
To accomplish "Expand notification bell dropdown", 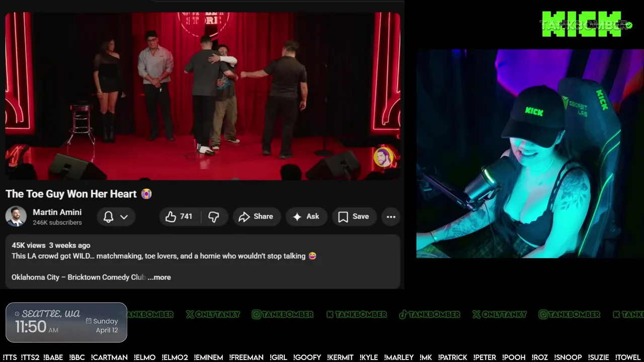I will pos(116,217).
